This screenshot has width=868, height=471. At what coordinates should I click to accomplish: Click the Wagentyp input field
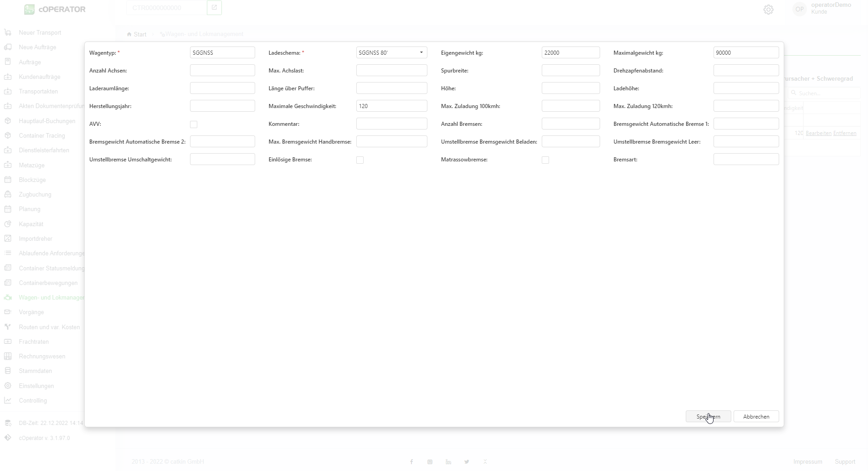pos(222,53)
